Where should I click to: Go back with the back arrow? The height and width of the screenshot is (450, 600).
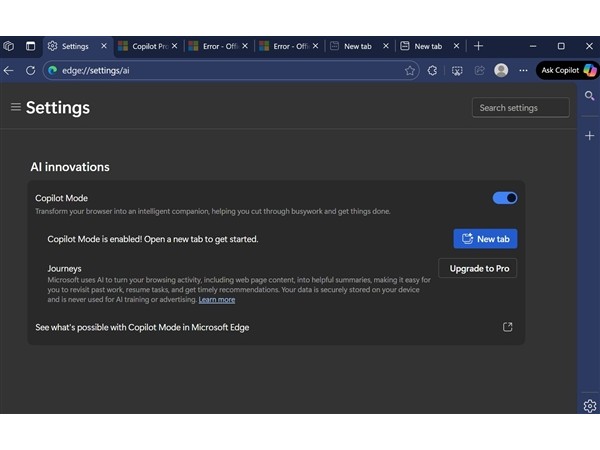pyautogui.click(x=8, y=70)
